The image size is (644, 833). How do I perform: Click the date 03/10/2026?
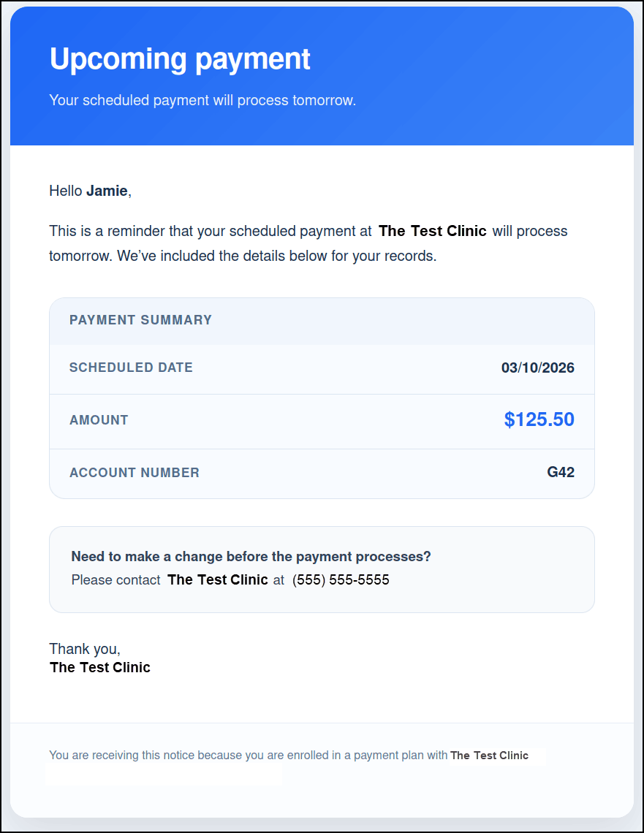(x=537, y=368)
